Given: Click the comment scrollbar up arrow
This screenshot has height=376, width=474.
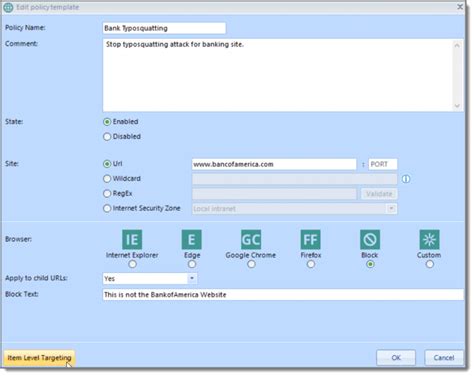Looking at the screenshot, I should 457,45.
